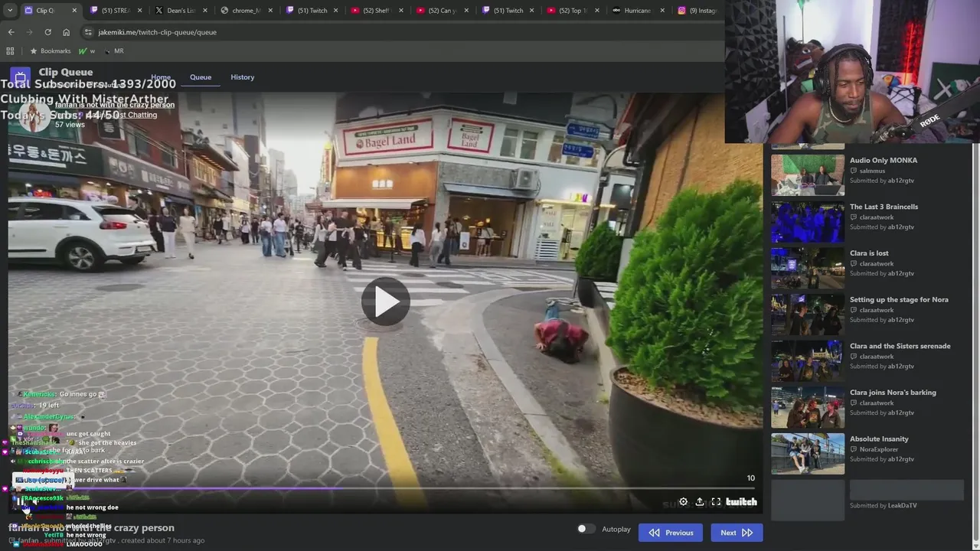The width and height of the screenshot is (980, 551).
Task: Click the salmmus channel name
Action: click(x=872, y=171)
